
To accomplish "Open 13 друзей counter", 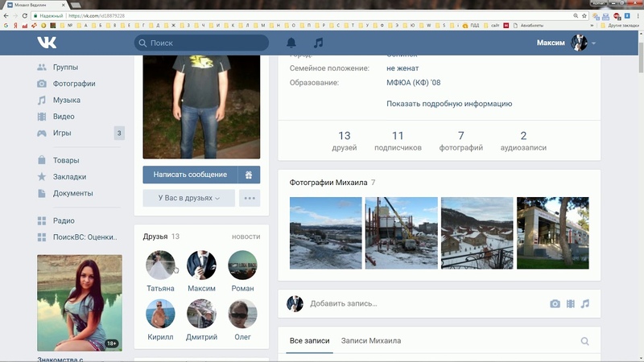I will 345,141.
